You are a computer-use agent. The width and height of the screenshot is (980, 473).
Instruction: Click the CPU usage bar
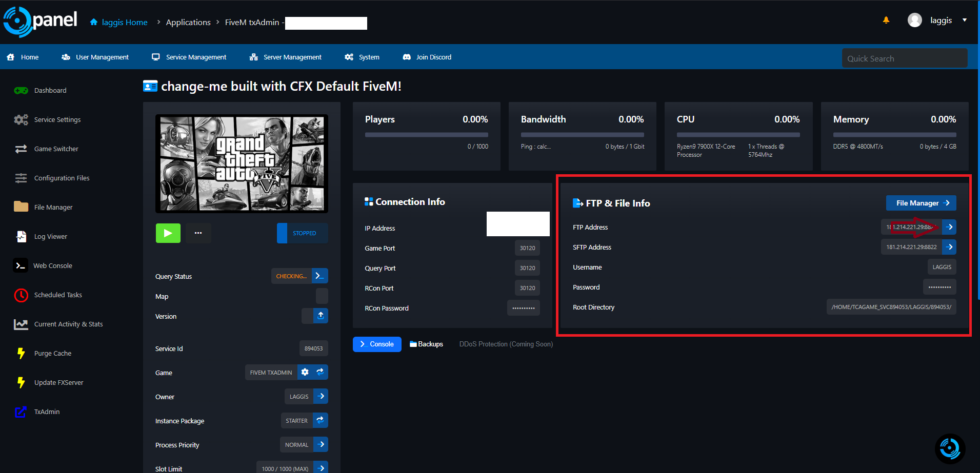pos(738,135)
